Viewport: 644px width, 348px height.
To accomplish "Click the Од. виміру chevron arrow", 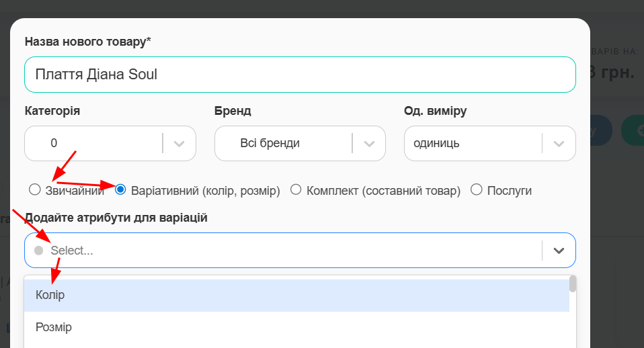I will point(558,143).
